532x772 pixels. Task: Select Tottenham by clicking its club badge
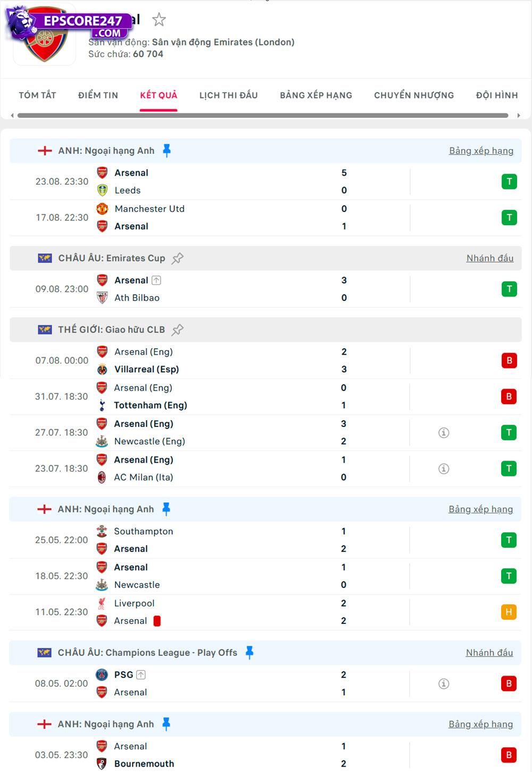(x=103, y=405)
